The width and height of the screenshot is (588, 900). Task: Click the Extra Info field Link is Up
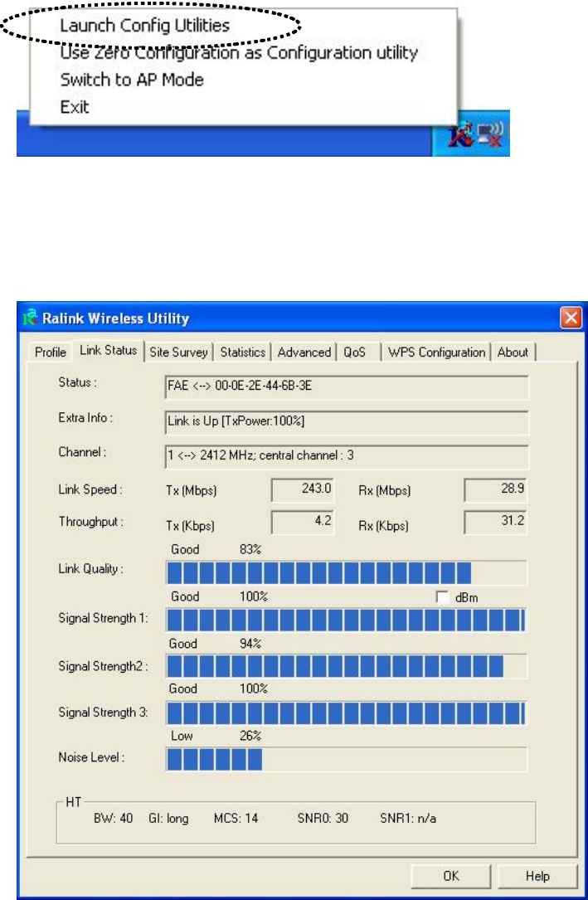[x=347, y=422]
